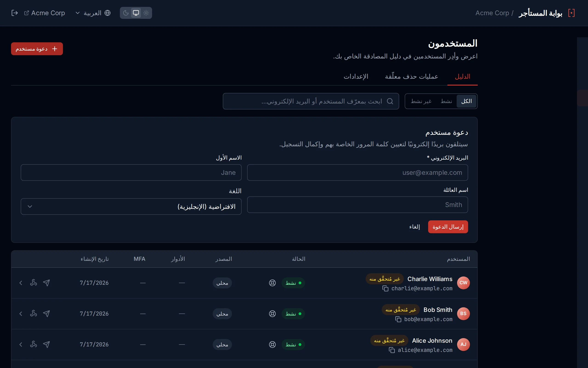The image size is (588, 368).
Task: Click the user search field
Action: click(311, 101)
